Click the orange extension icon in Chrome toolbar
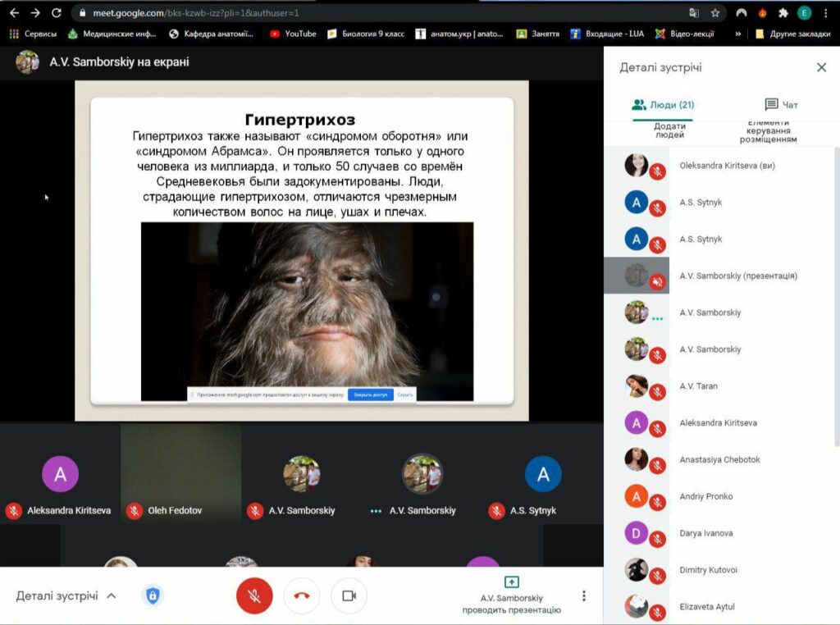 pyautogui.click(x=762, y=13)
